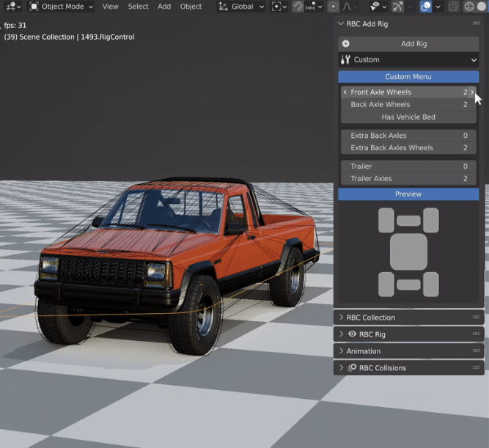Click the Trailer value field

click(x=408, y=166)
